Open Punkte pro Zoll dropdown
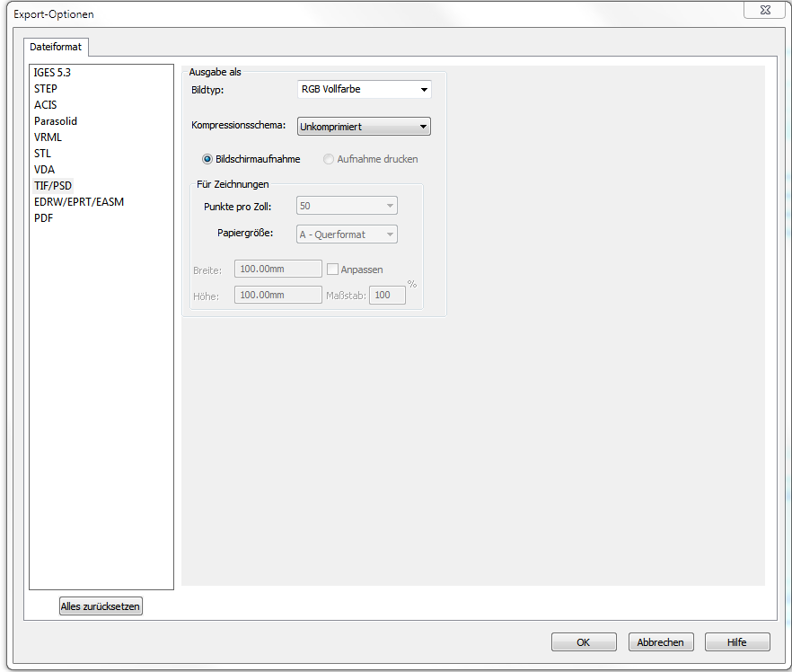The image size is (792, 672). coord(347,206)
